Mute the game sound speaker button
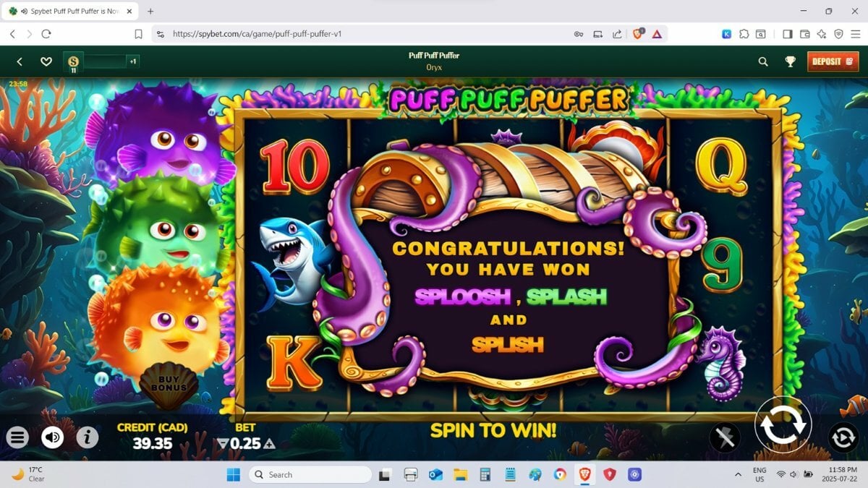868x488 pixels. coord(53,437)
